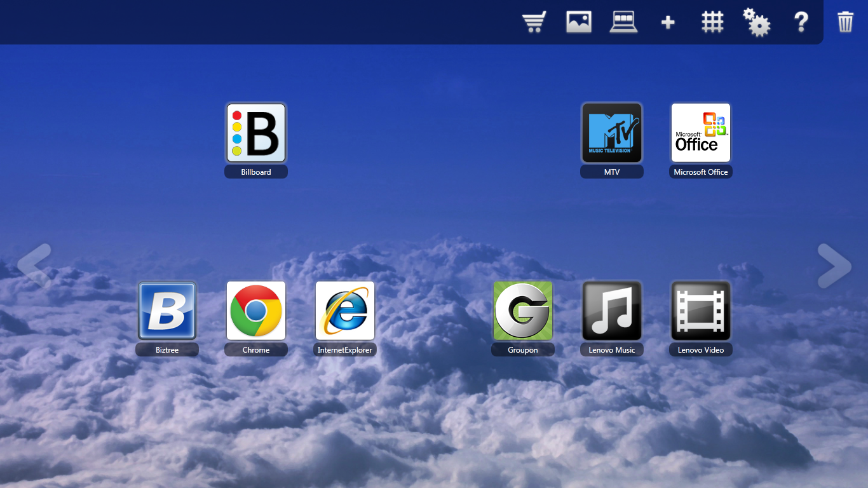Launch the Lenovo Music icon
Image resolution: width=868 pixels, height=488 pixels.
pyautogui.click(x=612, y=311)
